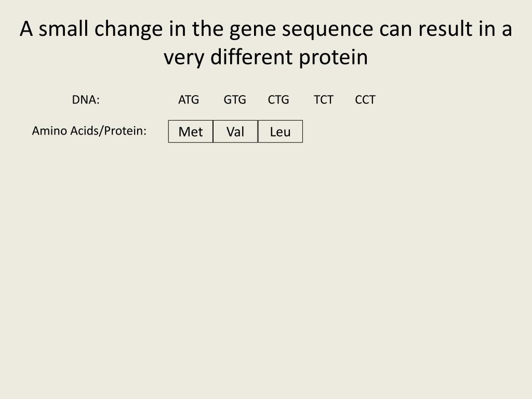This screenshot has width=532, height=399.
Task: Select the word 'result' in the title
Action: click(444, 29)
